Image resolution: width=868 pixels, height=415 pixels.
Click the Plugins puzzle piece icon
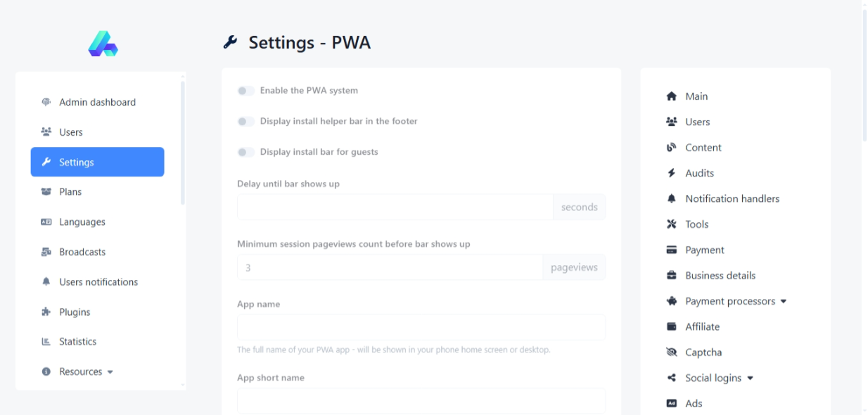click(46, 312)
